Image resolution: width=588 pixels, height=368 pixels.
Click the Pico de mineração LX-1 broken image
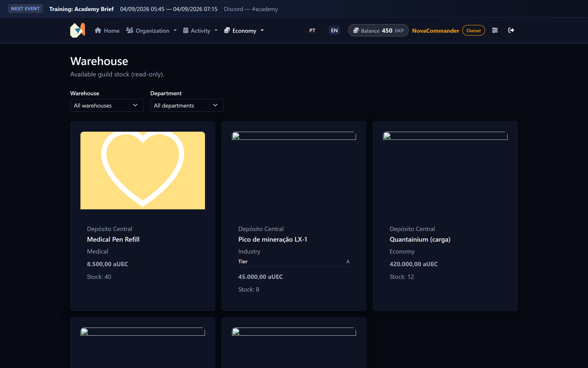[294, 136]
